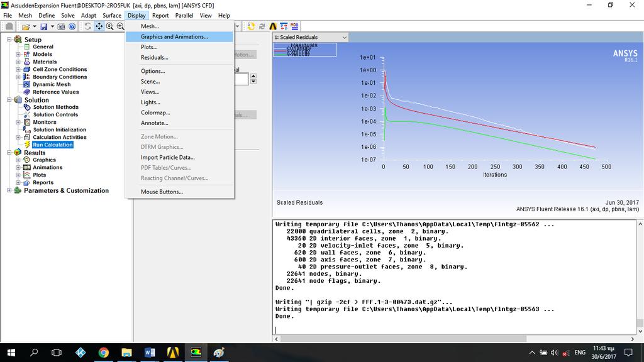Choose Graphics and Animations from Display menu

(179, 36)
